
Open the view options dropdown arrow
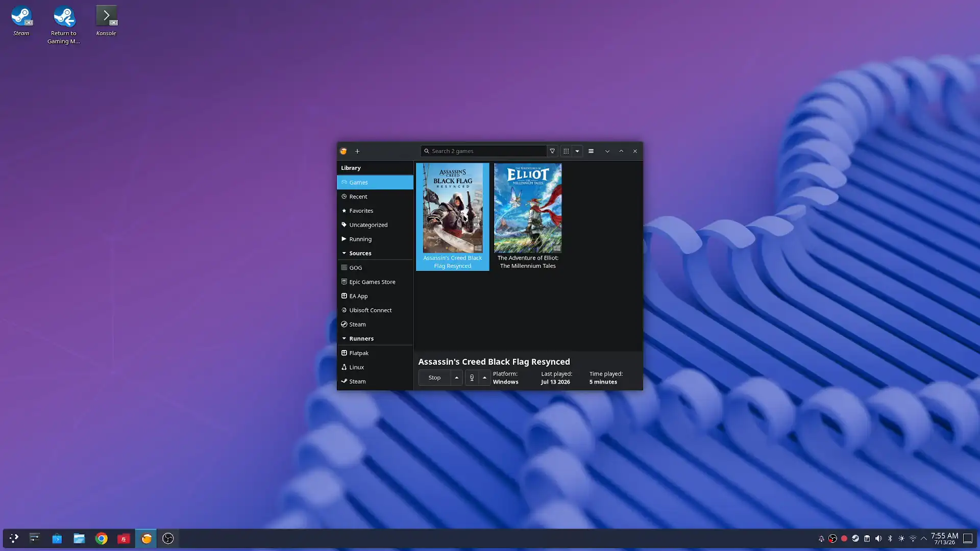[577, 151]
